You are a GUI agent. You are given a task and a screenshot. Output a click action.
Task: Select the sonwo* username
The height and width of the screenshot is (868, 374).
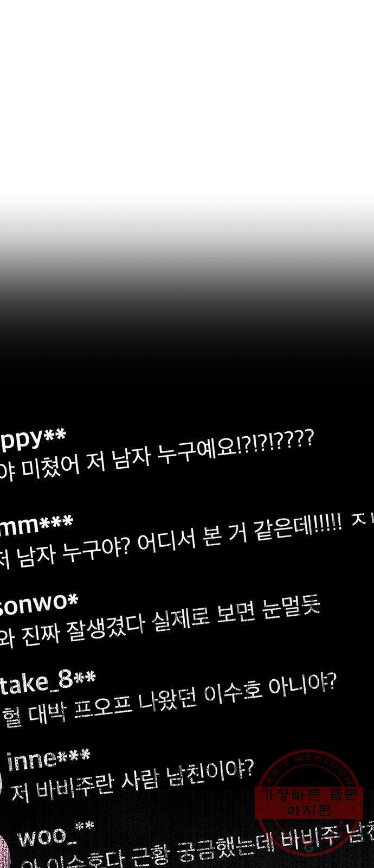(x=39, y=603)
